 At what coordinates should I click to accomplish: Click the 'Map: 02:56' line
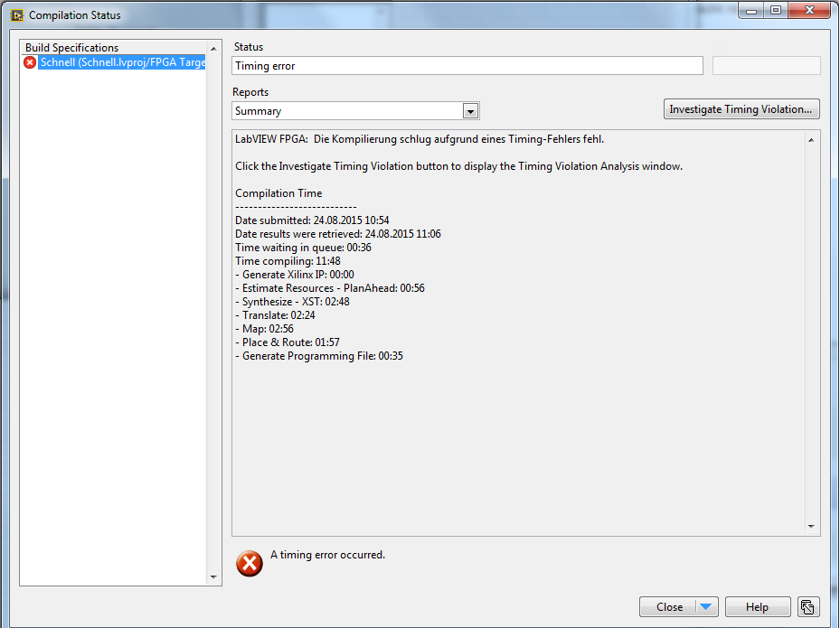(264, 329)
